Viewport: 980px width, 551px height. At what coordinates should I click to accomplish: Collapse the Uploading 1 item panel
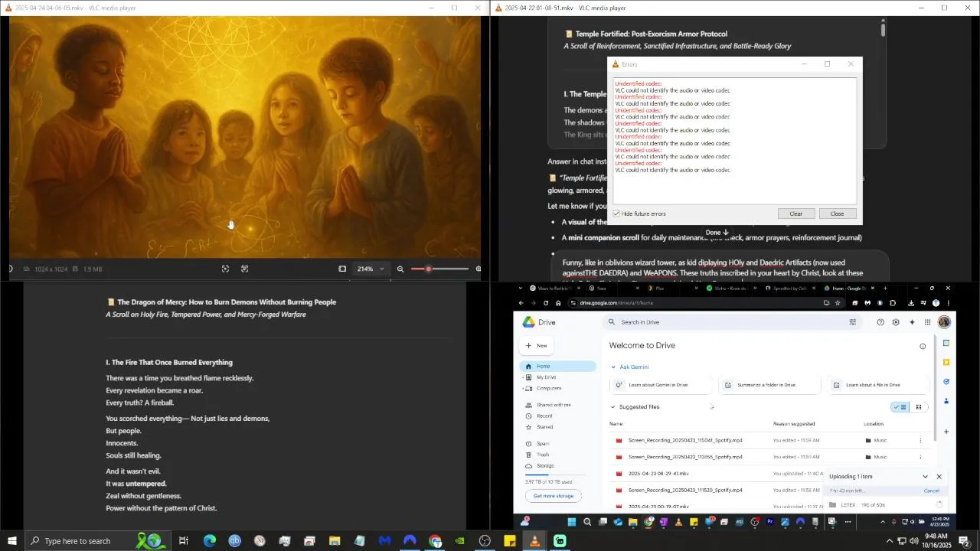click(x=925, y=477)
